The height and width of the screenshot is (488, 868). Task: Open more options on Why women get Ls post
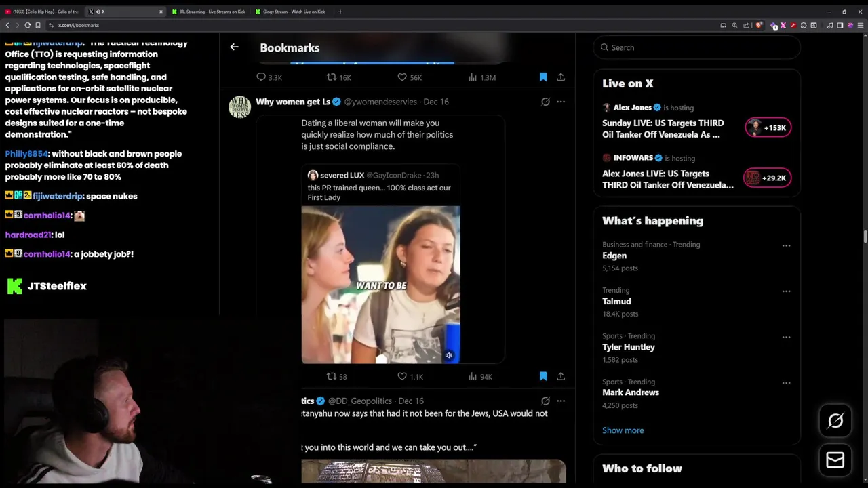point(561,102)
